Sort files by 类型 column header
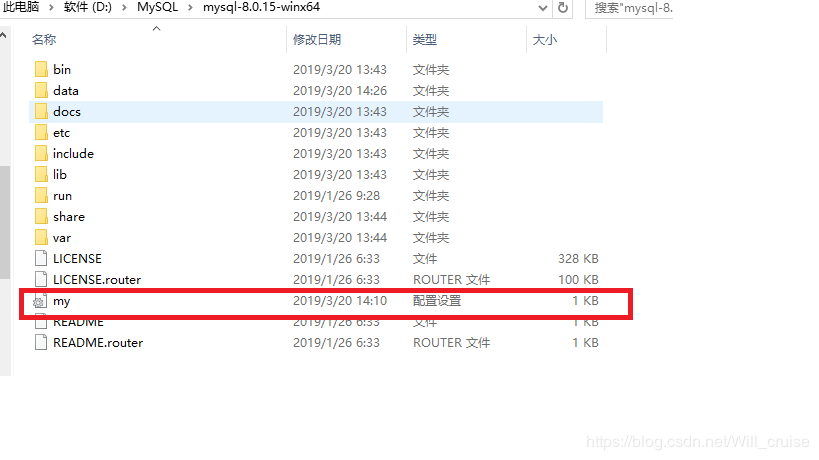The width and height of the screenshot is (819, 460). pyautogui.click(x=425, y=40)
